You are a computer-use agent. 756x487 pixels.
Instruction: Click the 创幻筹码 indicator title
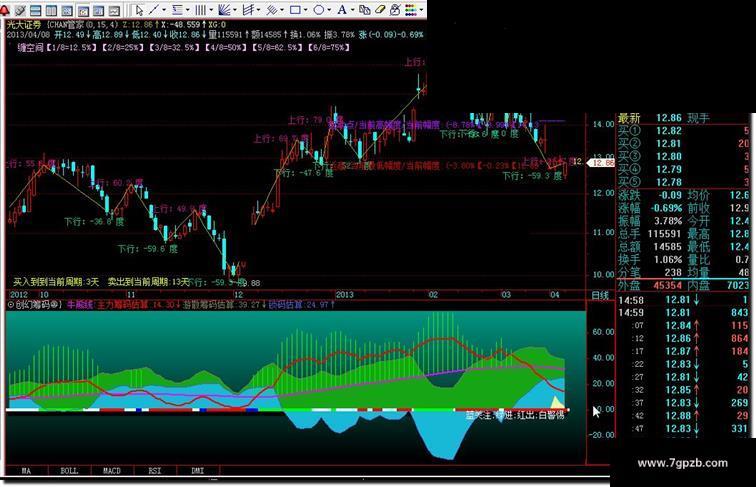[x=35, y=305]
